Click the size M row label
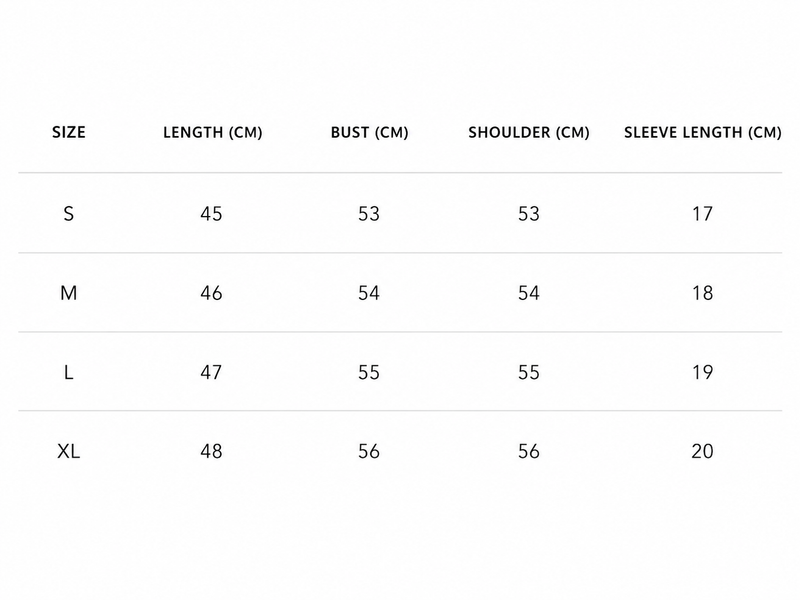800x600 pixels. pyautogui.click(x=68, y=293)
